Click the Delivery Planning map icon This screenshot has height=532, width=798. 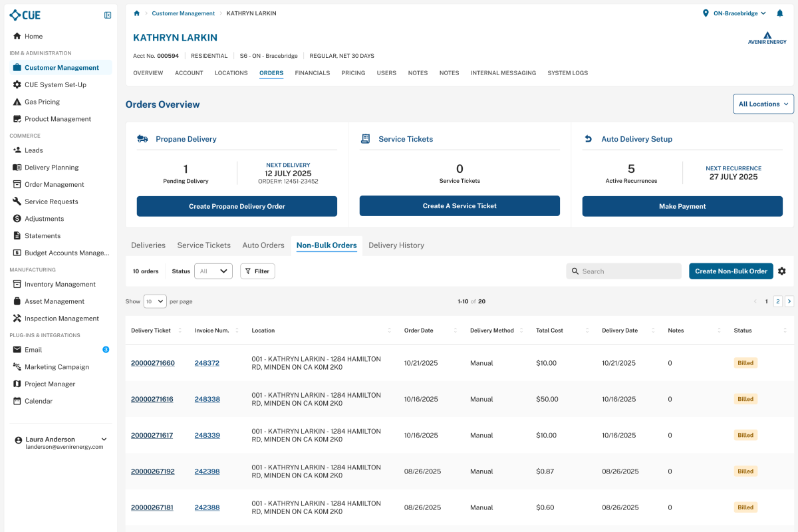pyautogui.click(x=17, y=168)
